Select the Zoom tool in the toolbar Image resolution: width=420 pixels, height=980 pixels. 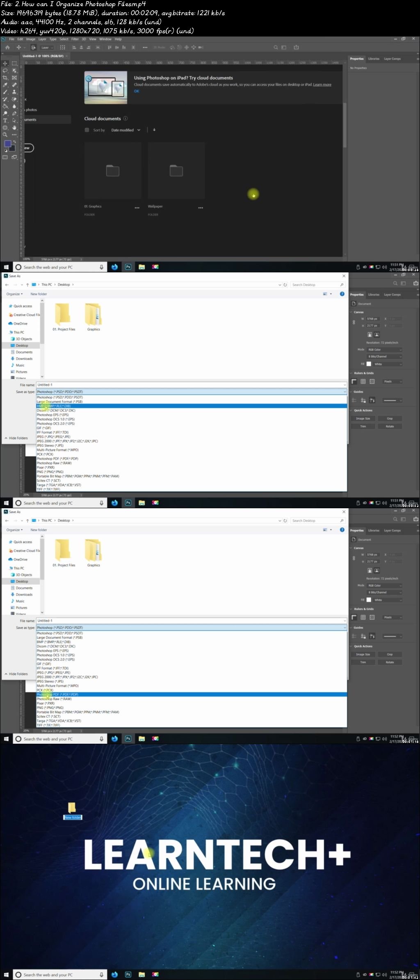(5, 135)
